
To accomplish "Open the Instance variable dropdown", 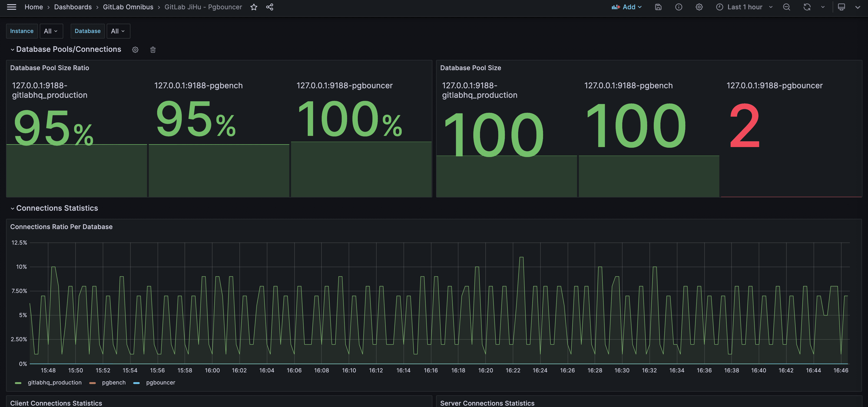I will pos(51,31).
